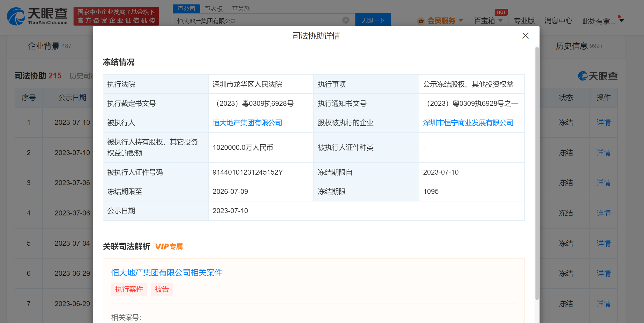Open 消息中心 from the top navigation
Viewport: 644px width, 323px height.
tap(558, 21)
